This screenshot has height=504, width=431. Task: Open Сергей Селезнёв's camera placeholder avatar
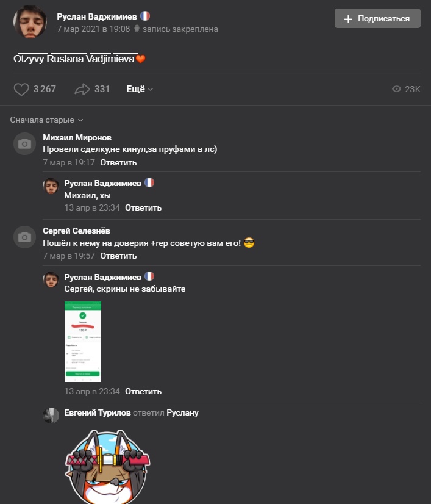[24, 237]
